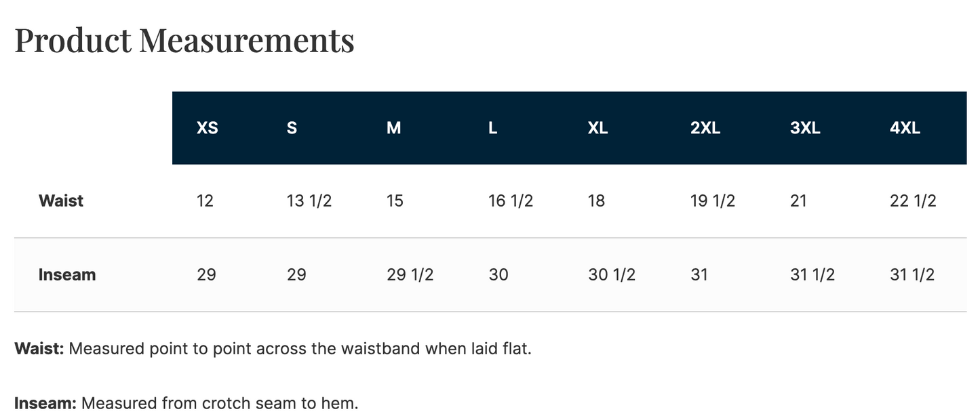980x420 pixels.
Task: Select the 2XL waist value 19 1/2
Action: [712, 201]
